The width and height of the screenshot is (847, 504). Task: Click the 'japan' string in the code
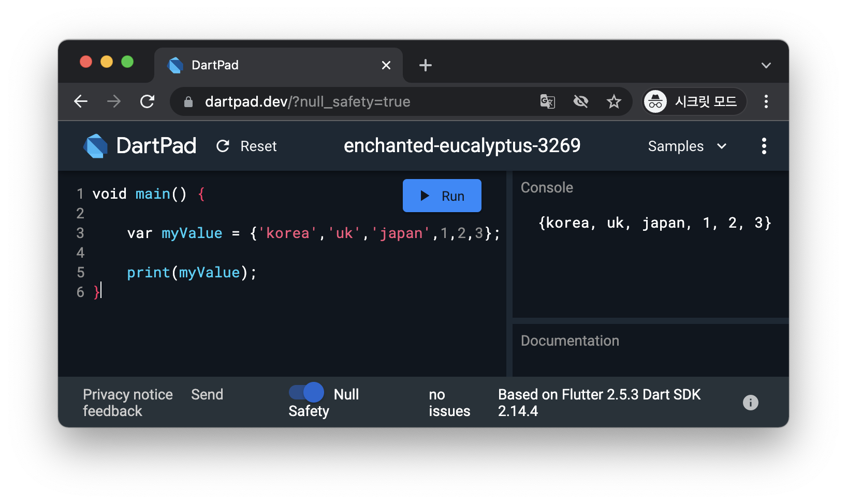[401, 233]
